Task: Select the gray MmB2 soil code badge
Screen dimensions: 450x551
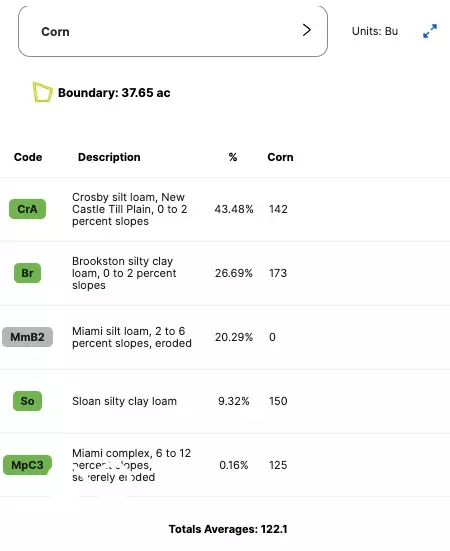Action: point(27,337)
